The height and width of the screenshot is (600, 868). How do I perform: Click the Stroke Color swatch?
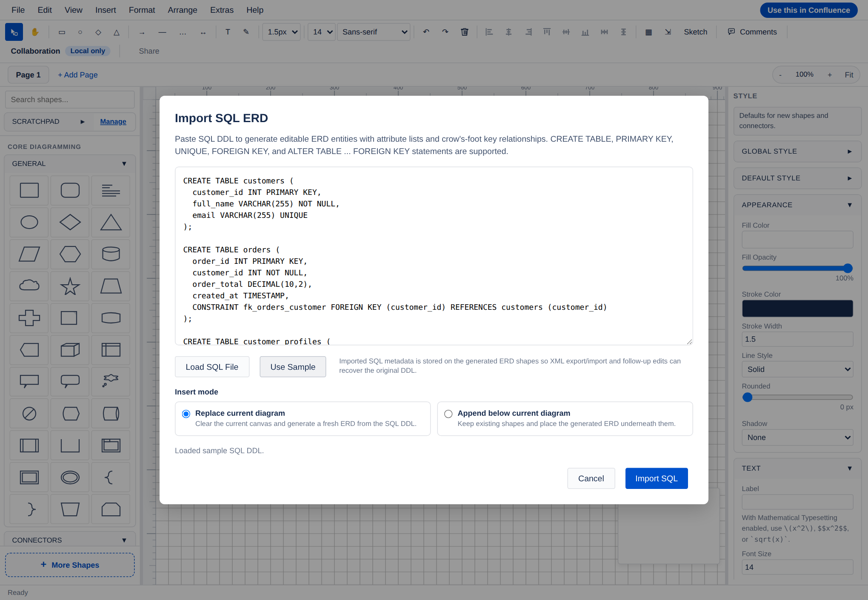point(797,309)
